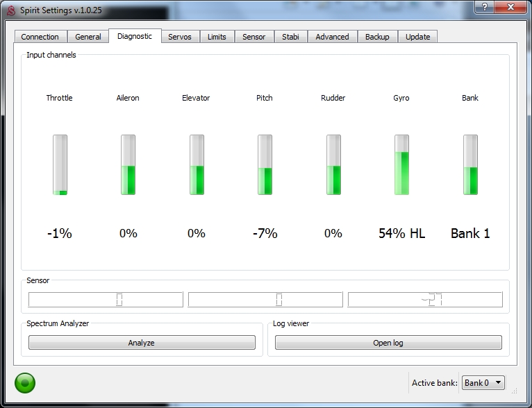This screenshot has width=532, height=408.
Task: Click the Open log button
Action: pos(388,343)
